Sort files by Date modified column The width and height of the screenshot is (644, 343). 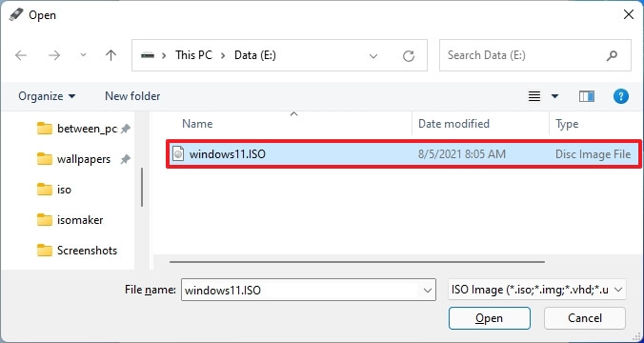[453, 124]
